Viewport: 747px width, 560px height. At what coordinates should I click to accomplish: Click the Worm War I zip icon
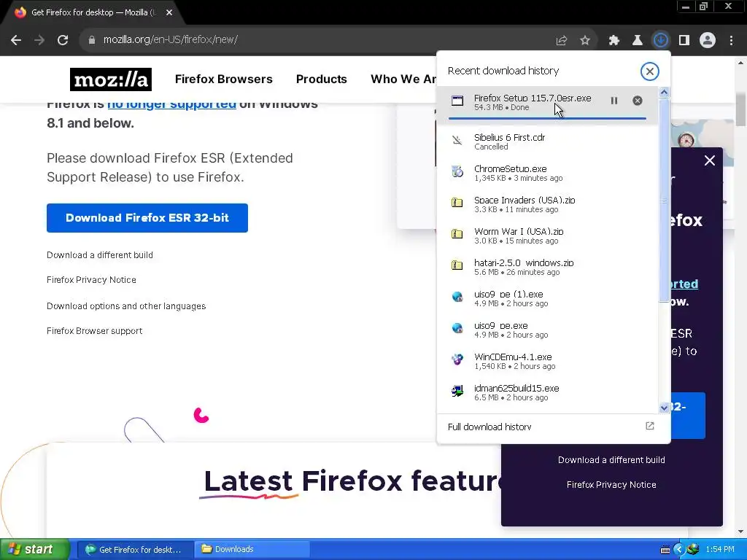tap(457, 234)
